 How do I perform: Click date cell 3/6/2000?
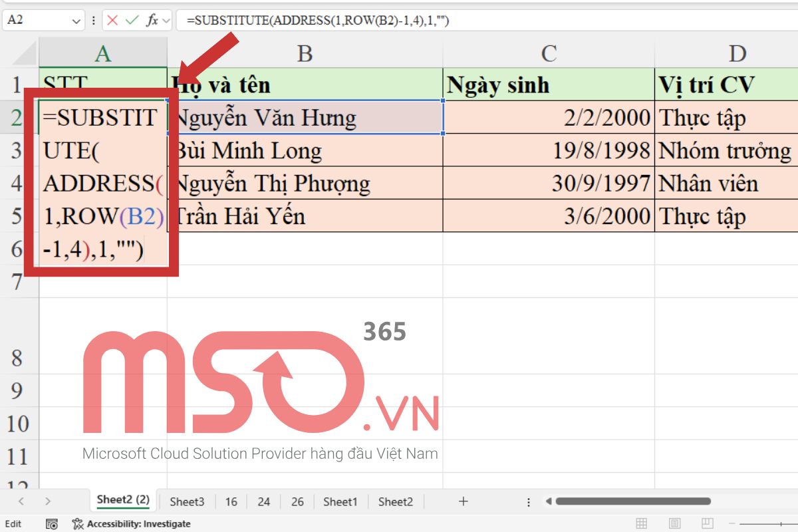click(549, 215)
